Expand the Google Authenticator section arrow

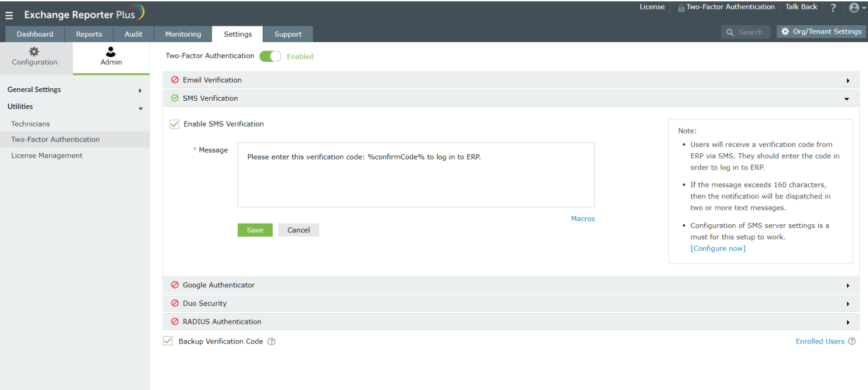(848, 285)
